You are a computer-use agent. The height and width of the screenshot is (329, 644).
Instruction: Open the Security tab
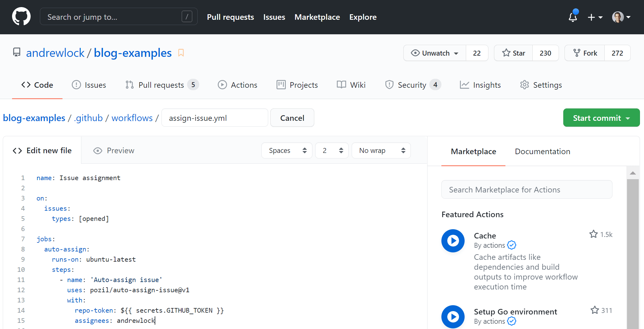[x=413, y=85]
